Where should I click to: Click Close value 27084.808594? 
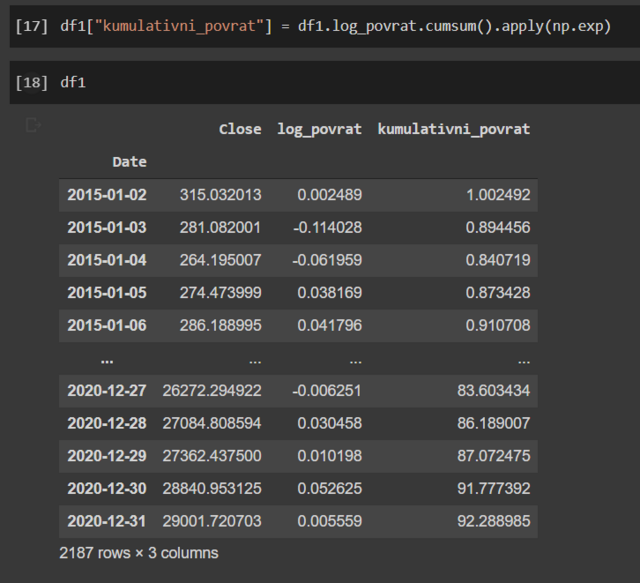(x=212, y=424)
